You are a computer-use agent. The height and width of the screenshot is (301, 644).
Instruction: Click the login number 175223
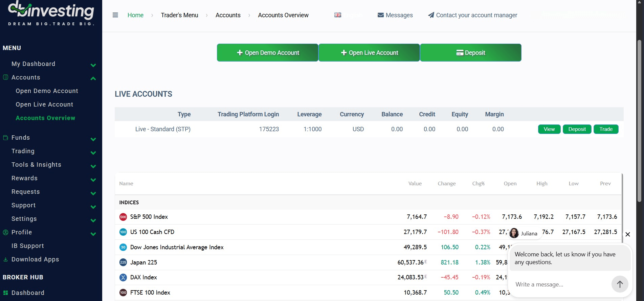click(269, 129)
